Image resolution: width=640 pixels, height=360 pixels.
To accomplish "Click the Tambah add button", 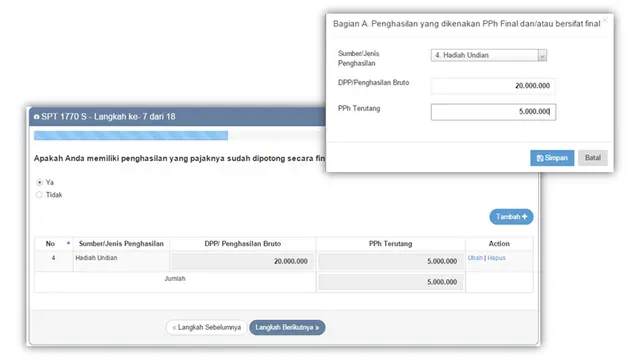I will tap(511, 217).
